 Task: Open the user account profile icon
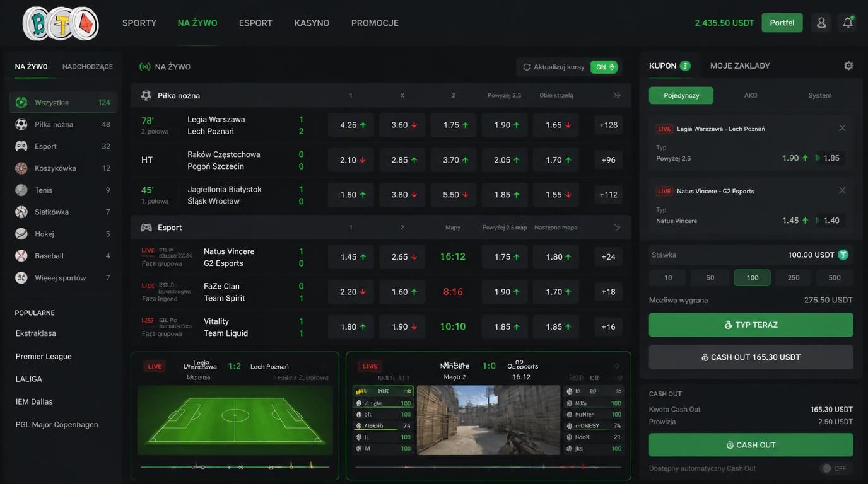tap(821, 23)
